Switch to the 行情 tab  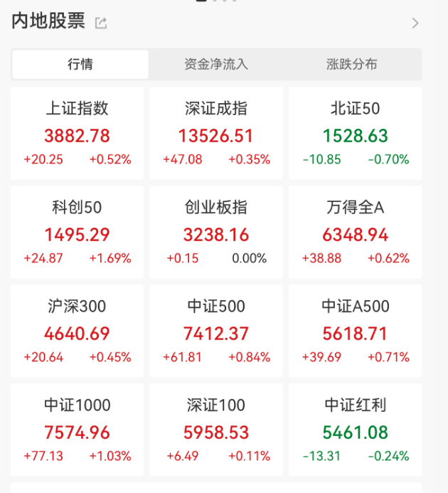(80, 64)
